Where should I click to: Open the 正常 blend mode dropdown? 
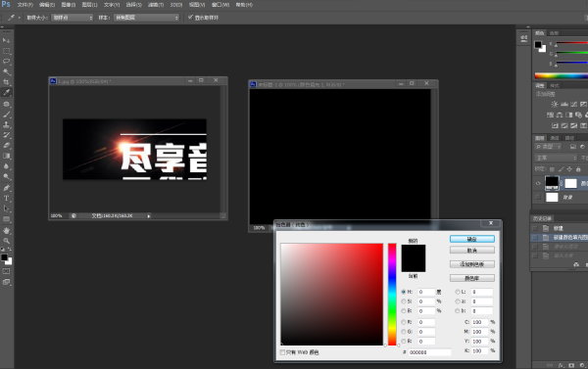[556, 158]
